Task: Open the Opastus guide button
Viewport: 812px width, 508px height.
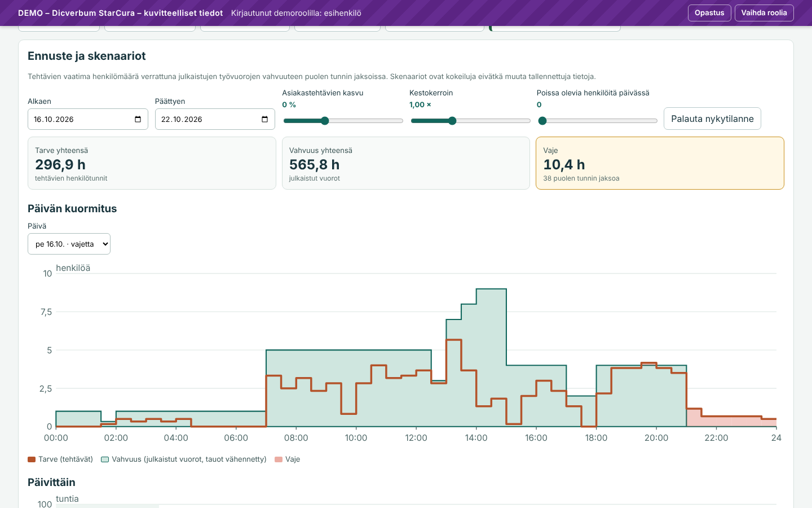Action: [709, 13]
